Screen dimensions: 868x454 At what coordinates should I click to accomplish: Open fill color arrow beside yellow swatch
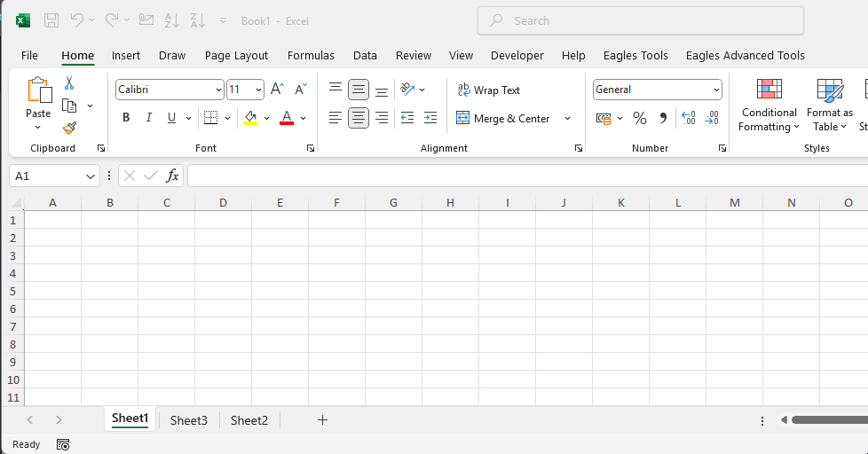click(267, 118)
